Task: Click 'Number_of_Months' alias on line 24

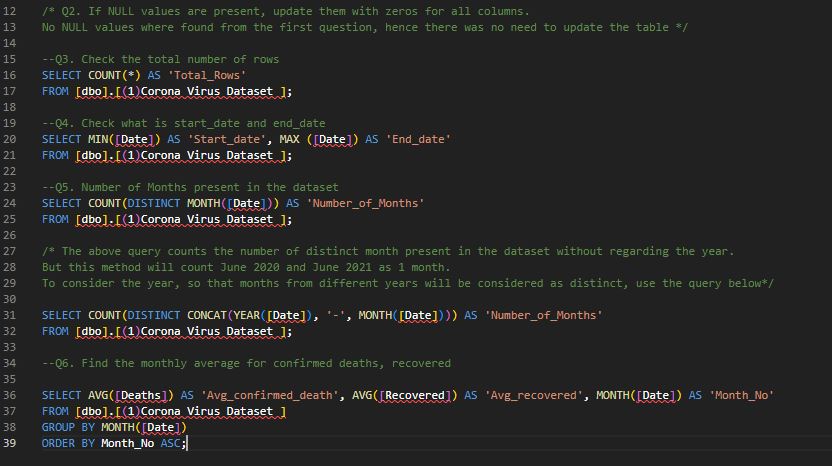Action: tap(365, 203)
